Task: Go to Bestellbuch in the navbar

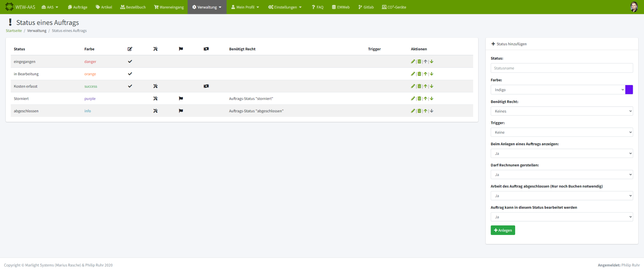Action: click(x=133, y=7)
